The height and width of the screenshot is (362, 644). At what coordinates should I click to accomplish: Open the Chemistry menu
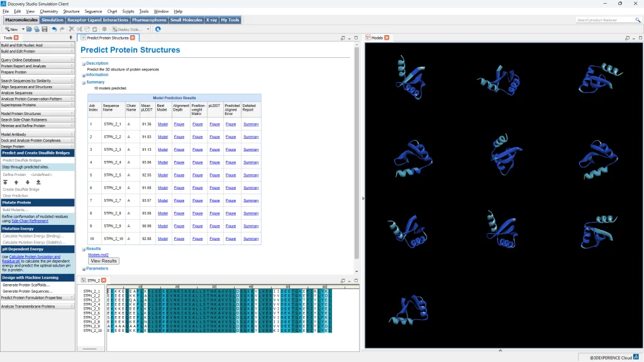click(48, 11)
